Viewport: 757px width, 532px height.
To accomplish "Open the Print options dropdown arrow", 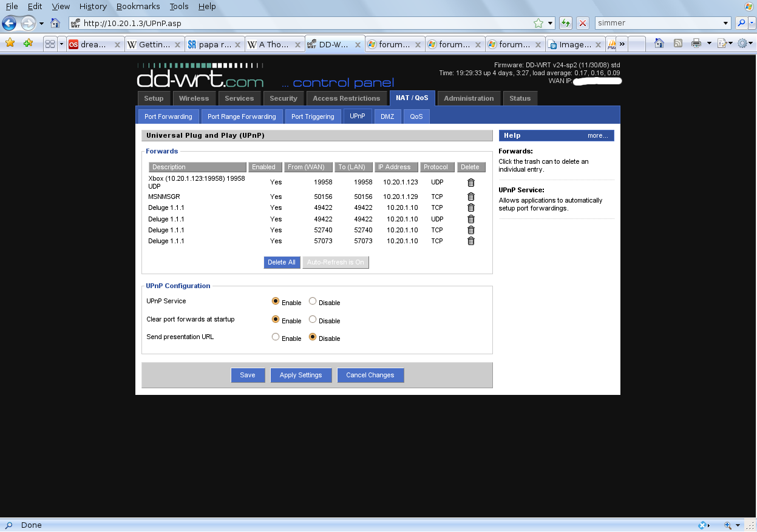I will (708, 44).
